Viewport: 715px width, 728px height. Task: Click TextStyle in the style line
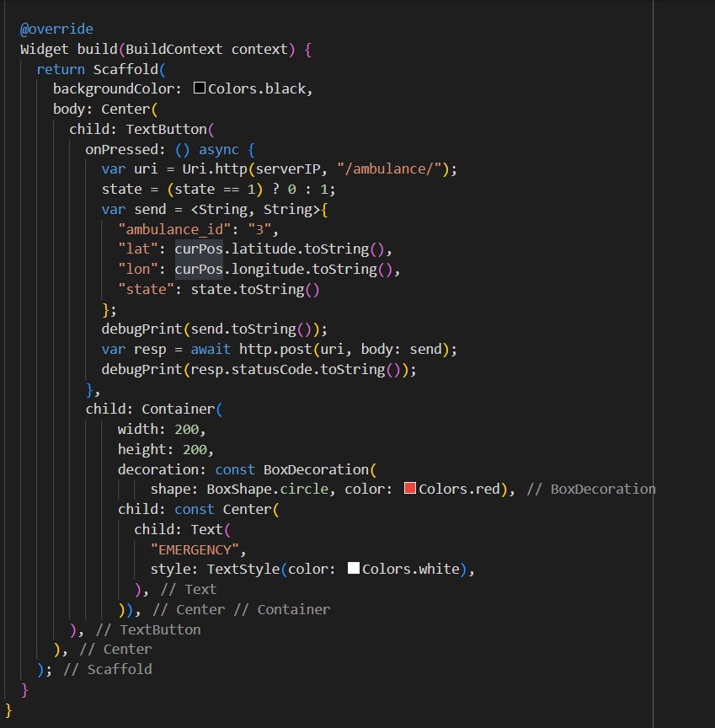(x=243, y=570)
